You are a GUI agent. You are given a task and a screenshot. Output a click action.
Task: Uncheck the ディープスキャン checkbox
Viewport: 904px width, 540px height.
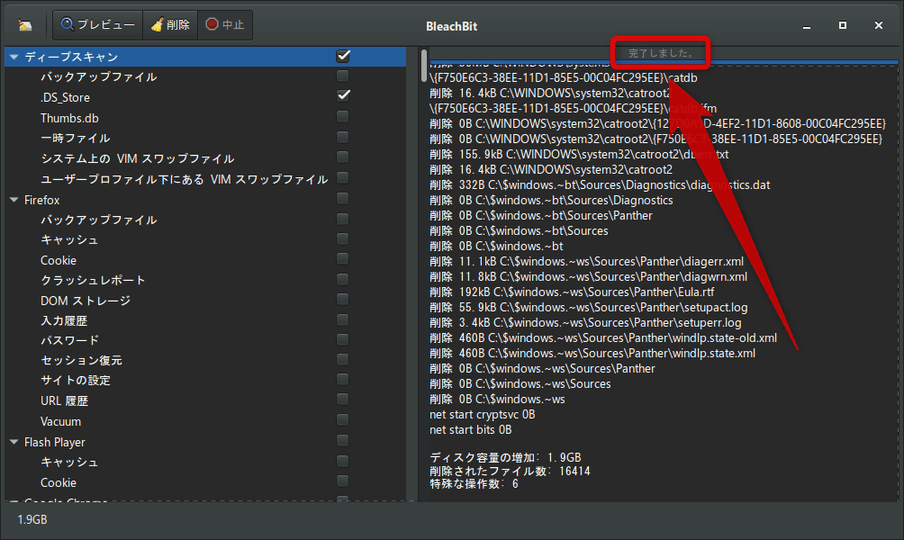coord(343,56)
